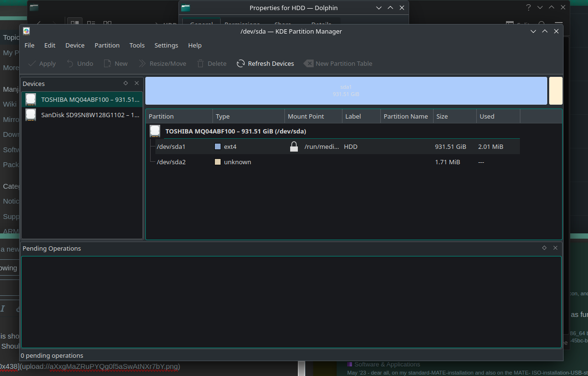This screenshot has width=588, height=376.
Task: Open the Tools menu
Action: 137,45
